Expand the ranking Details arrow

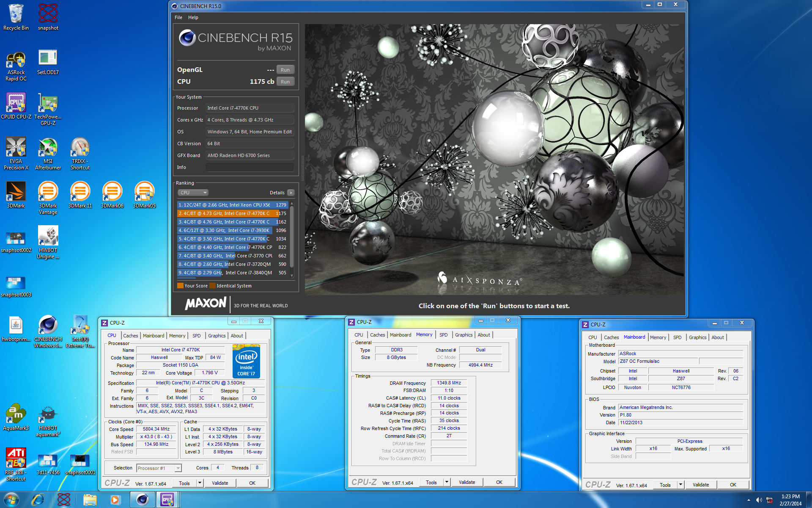pyautogui.click(x=291, y=193)
